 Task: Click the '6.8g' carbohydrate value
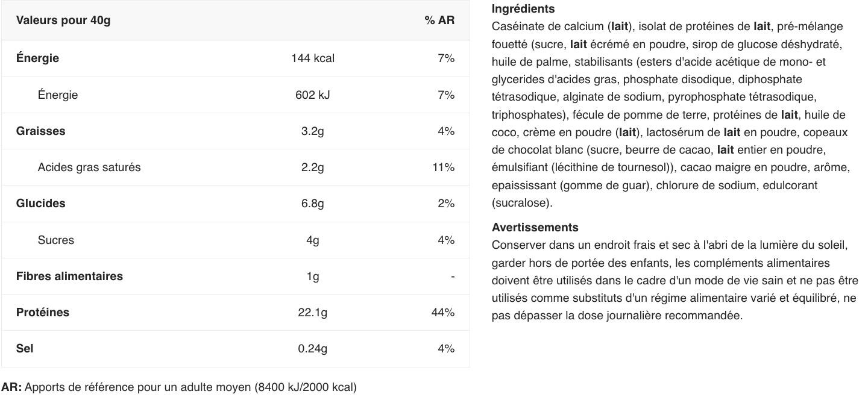[312, 204]
